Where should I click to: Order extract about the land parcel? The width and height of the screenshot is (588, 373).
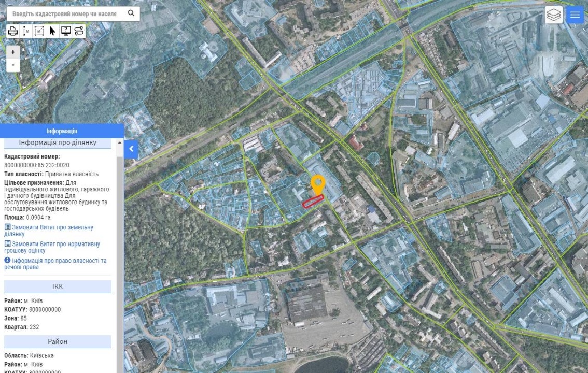49,231
